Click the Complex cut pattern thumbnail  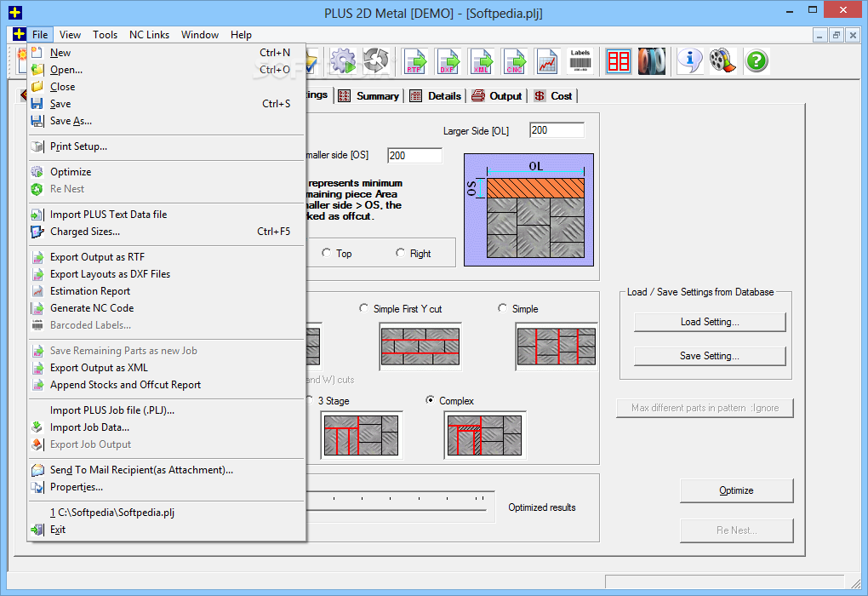coord(484,435)
